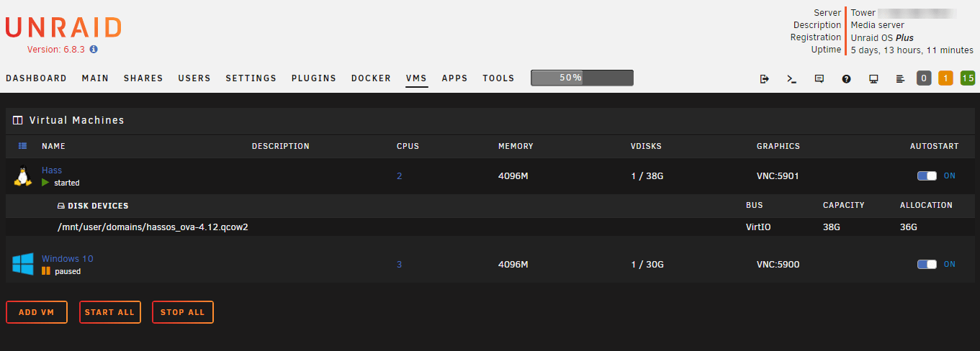
Task: Collapse the Hass VM disk details
Action: tap(52, 170)
